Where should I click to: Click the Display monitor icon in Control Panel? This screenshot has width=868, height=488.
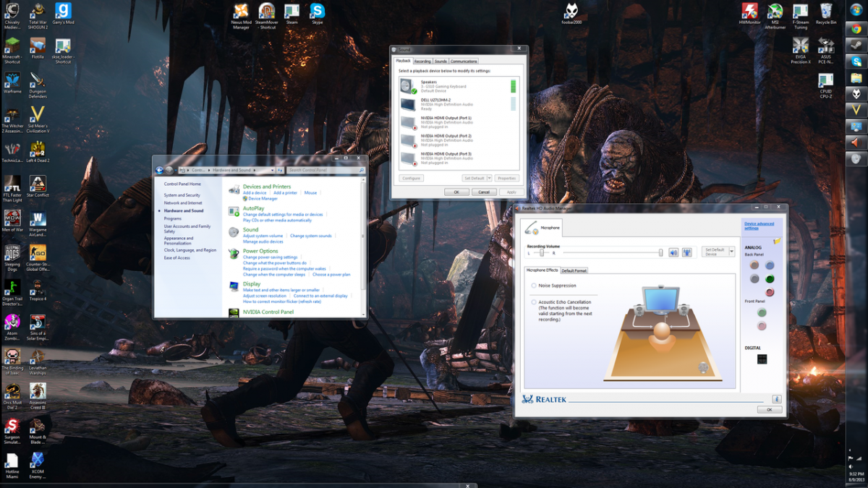pos(234,286)
